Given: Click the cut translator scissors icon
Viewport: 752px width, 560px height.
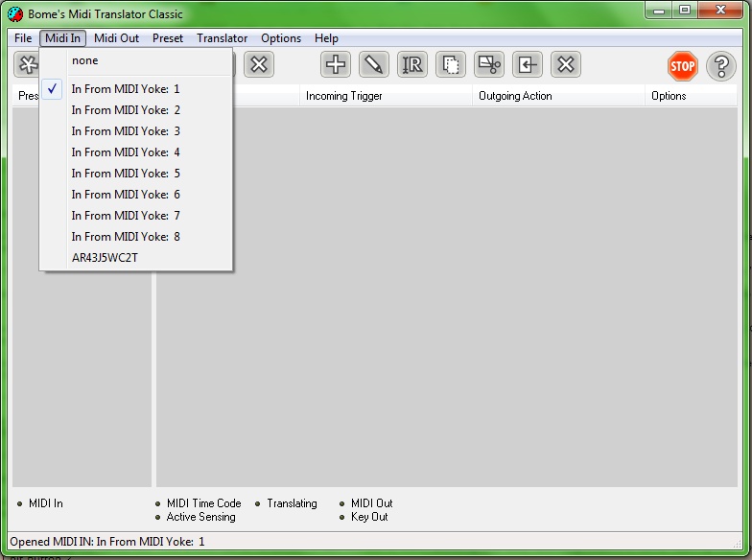Looking at the screenshot, I should 489,65.
